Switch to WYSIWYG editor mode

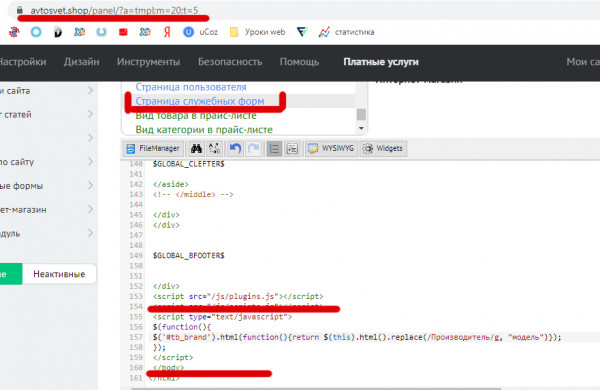click(331, 148)
